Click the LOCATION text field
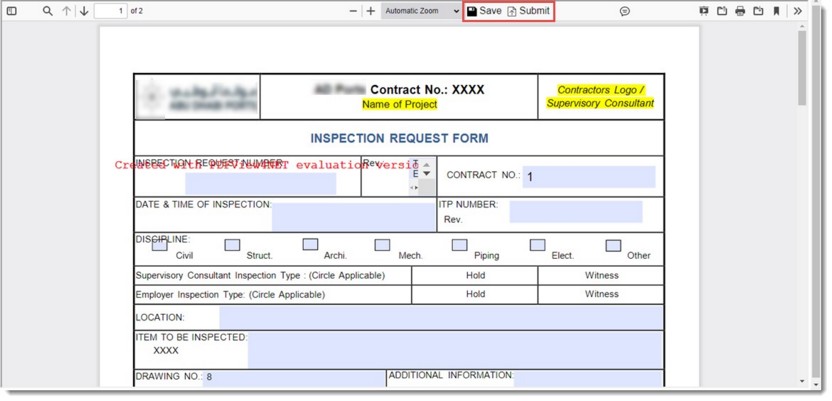 tap(440, 317)
